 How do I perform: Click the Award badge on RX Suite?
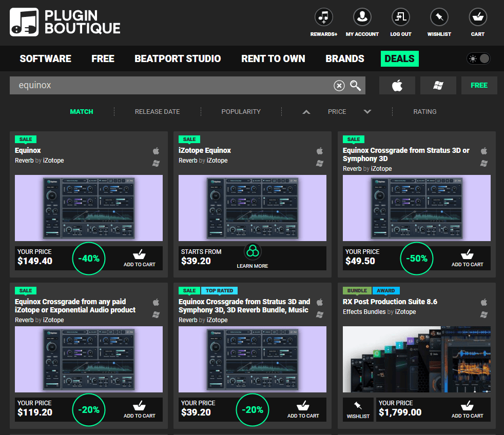coord(386,291)
